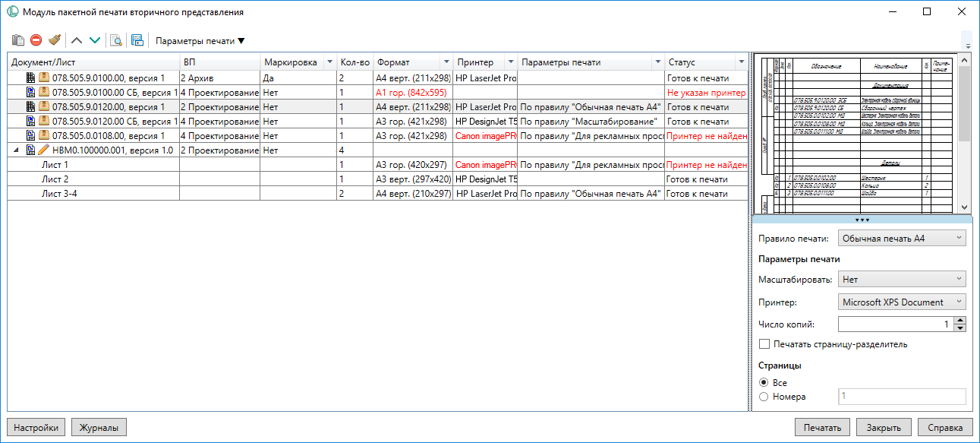Click the pencil icon beside НВМ0.100000.001
Screen dimensions: 980x443
[43, 150]
